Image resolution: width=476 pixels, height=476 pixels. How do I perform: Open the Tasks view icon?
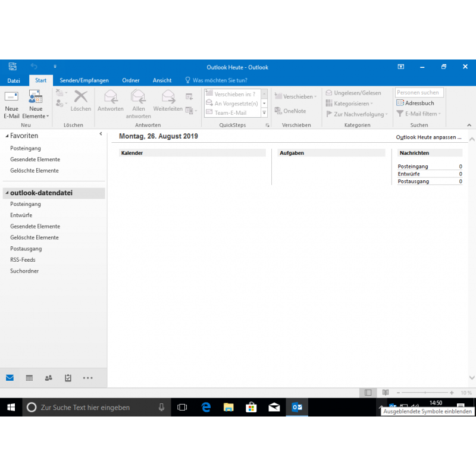click(x=68, y=378)
